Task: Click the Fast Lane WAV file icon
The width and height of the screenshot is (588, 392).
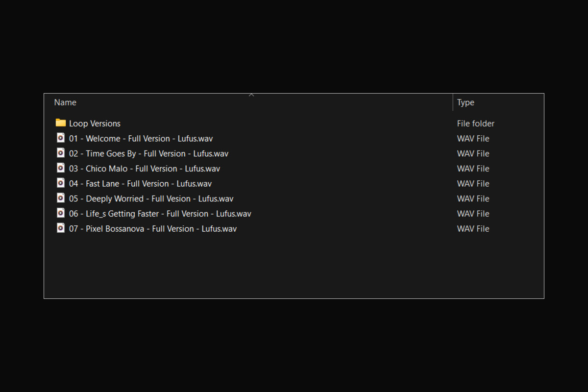Action: click(x=61, y=183)
